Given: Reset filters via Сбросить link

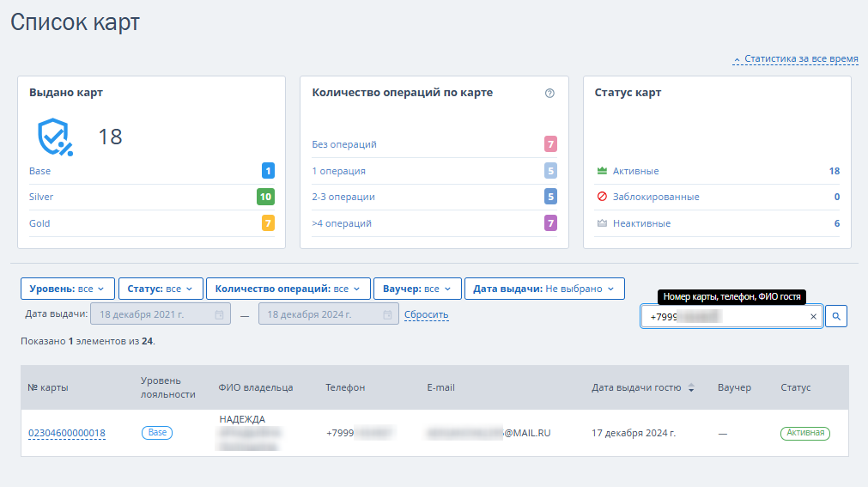Looking at the screenshot, I should pyautogui.click(x=426, y=314).
